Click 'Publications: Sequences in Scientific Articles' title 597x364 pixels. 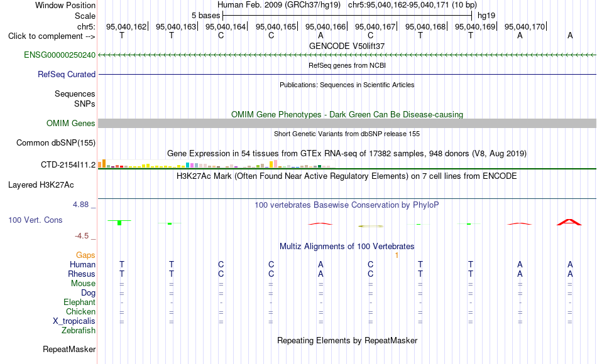pos(347,85)
